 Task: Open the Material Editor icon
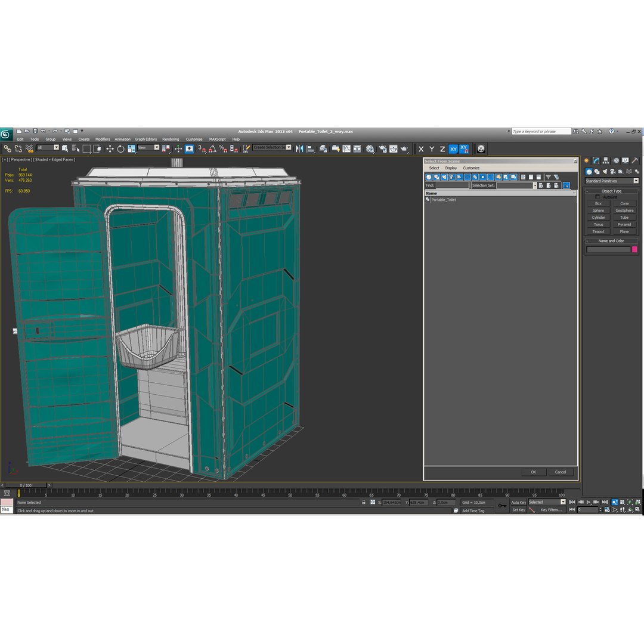click(x=370, y=148)
